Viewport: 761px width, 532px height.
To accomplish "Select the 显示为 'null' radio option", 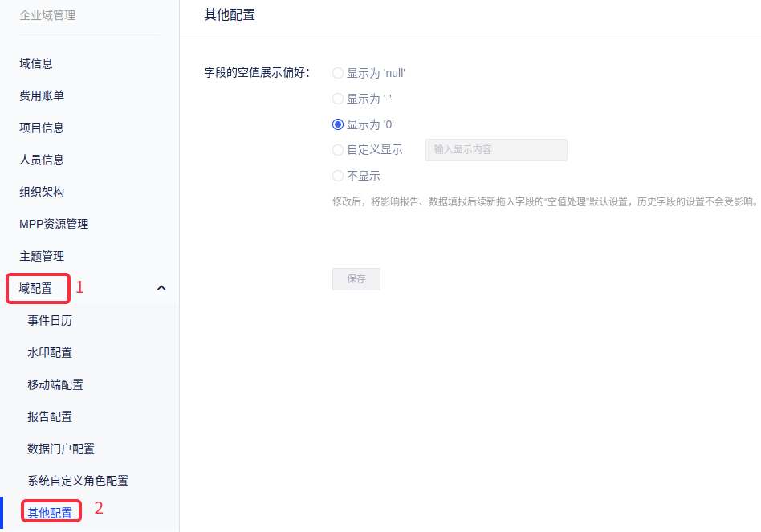I will pyautogui.click(x=338, y=73).
